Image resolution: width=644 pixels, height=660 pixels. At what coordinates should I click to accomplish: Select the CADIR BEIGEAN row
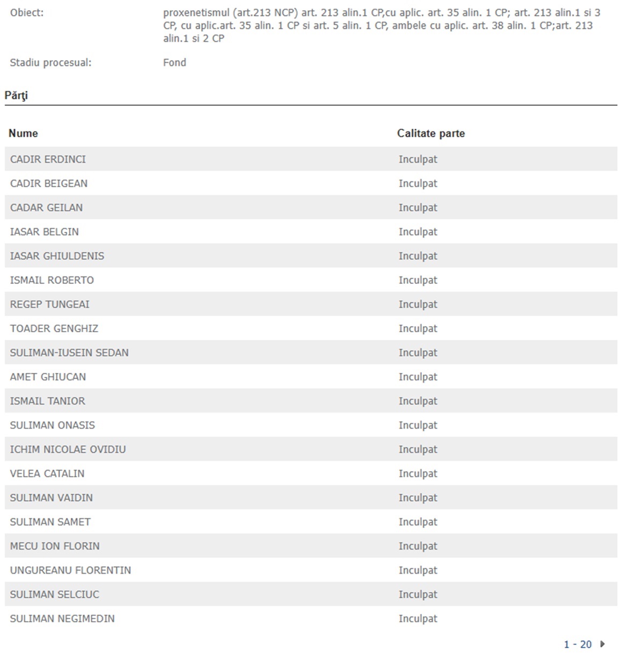pyautogui.click(x=311, y=183)
